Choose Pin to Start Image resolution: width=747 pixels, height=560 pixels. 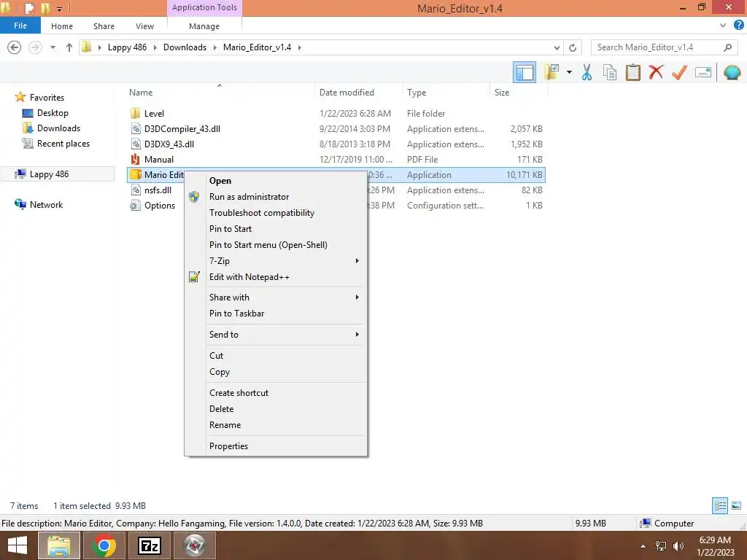[x=276, y=228]
